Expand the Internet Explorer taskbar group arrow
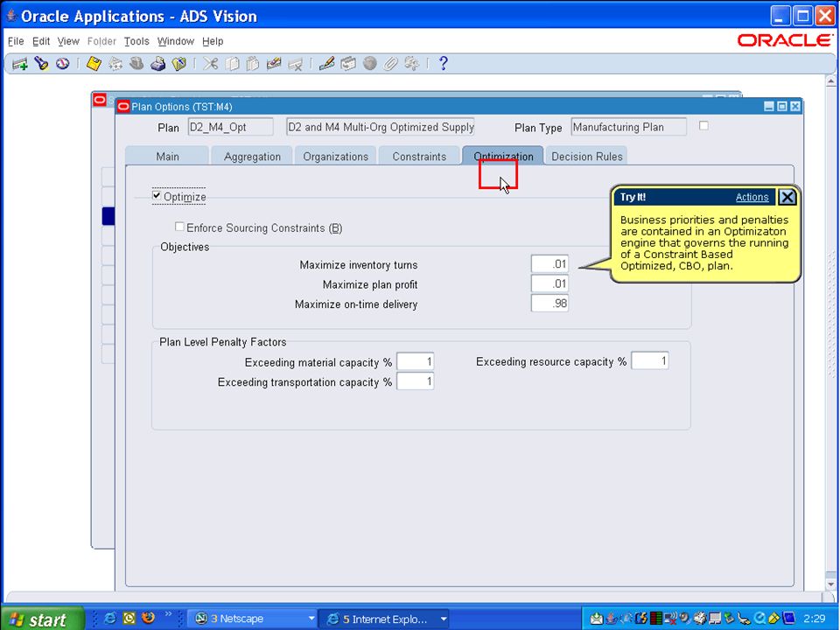This screenshot has height=630, width=840. (444, 619)
